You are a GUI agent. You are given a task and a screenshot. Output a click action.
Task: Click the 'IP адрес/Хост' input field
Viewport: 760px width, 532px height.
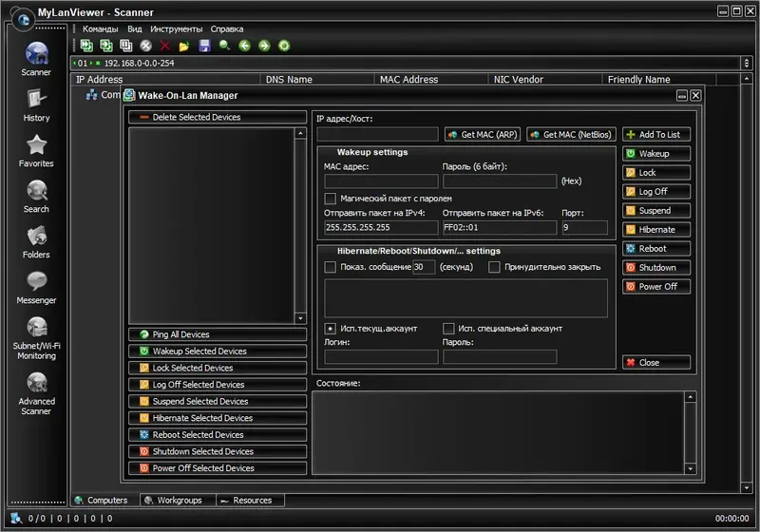377,134
